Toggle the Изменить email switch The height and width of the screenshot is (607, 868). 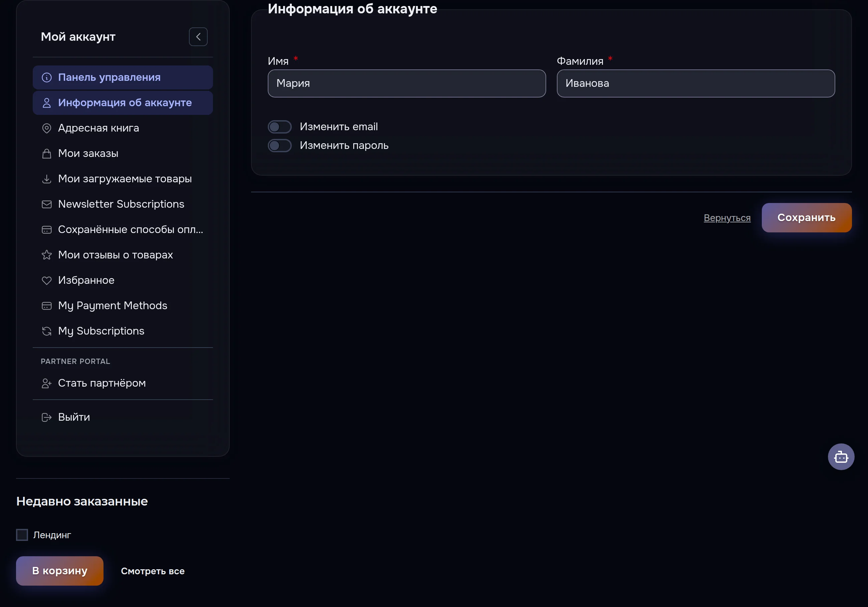[x=279, y=127]
